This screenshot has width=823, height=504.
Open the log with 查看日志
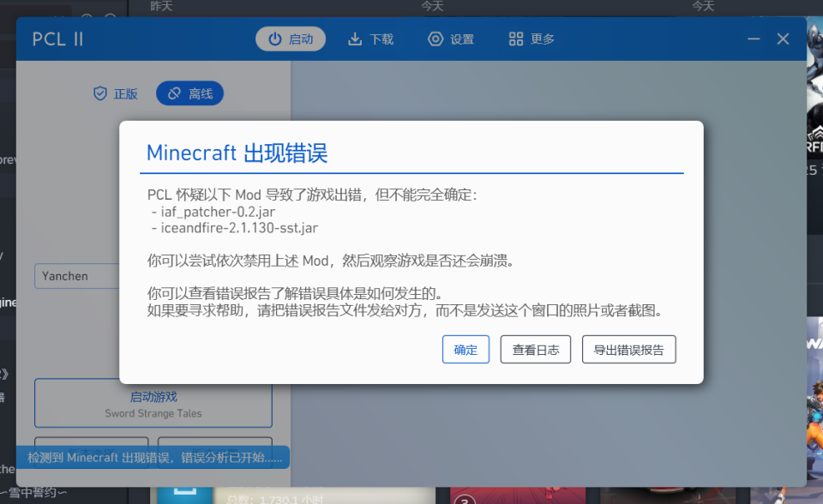[535, 349]
